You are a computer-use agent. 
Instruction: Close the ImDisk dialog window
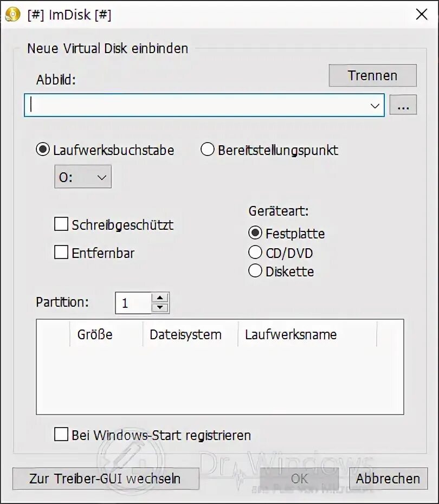click(x=421, y=14)
